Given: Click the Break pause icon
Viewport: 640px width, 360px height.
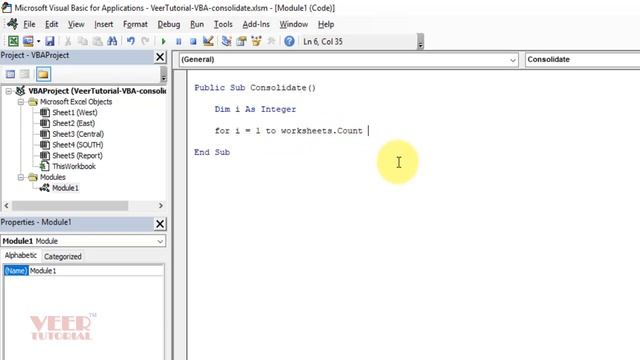Looking at the screenshot, I should pos(178,41).
